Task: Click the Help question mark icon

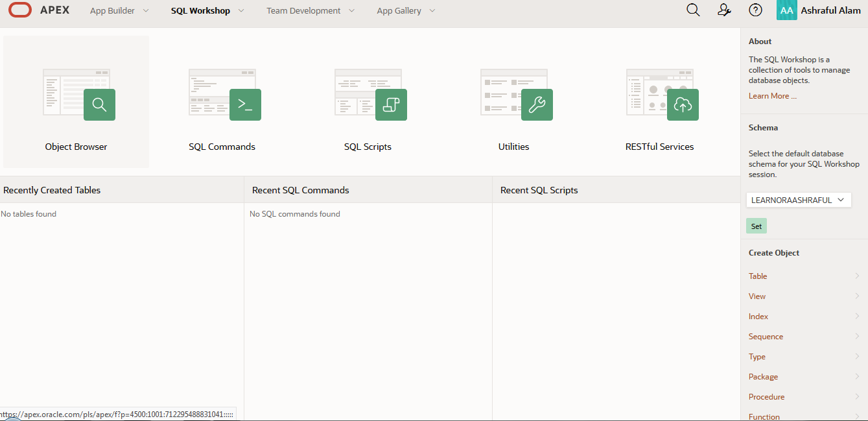Action: pos(755,10)
